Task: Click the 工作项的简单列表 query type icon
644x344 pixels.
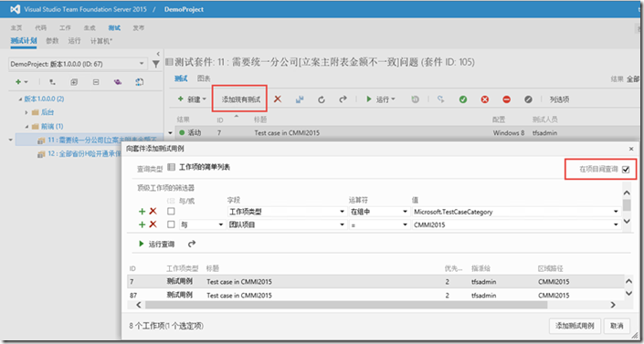Action: (171, 167)
